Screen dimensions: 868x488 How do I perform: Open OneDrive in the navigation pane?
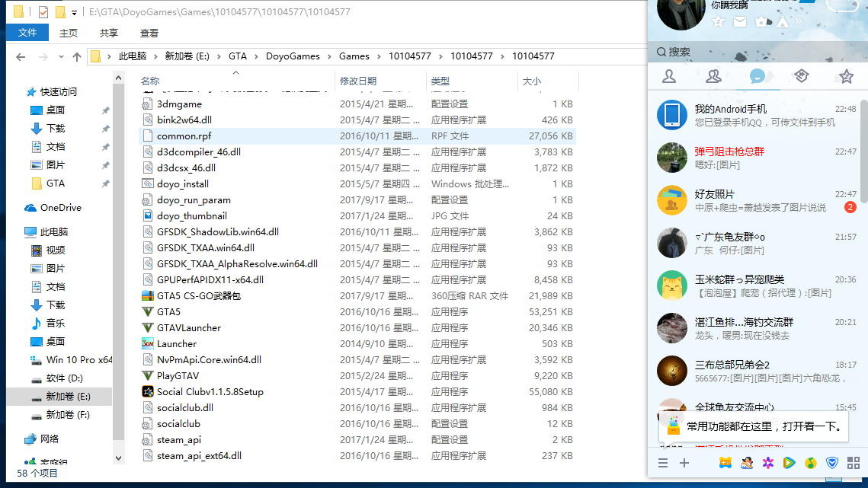coord(60,208)
